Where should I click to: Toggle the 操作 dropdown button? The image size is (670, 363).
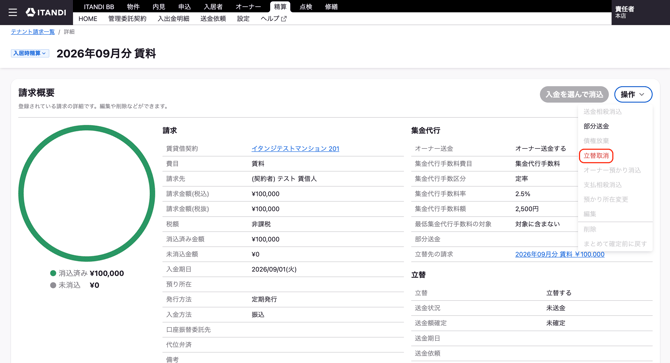633,94
